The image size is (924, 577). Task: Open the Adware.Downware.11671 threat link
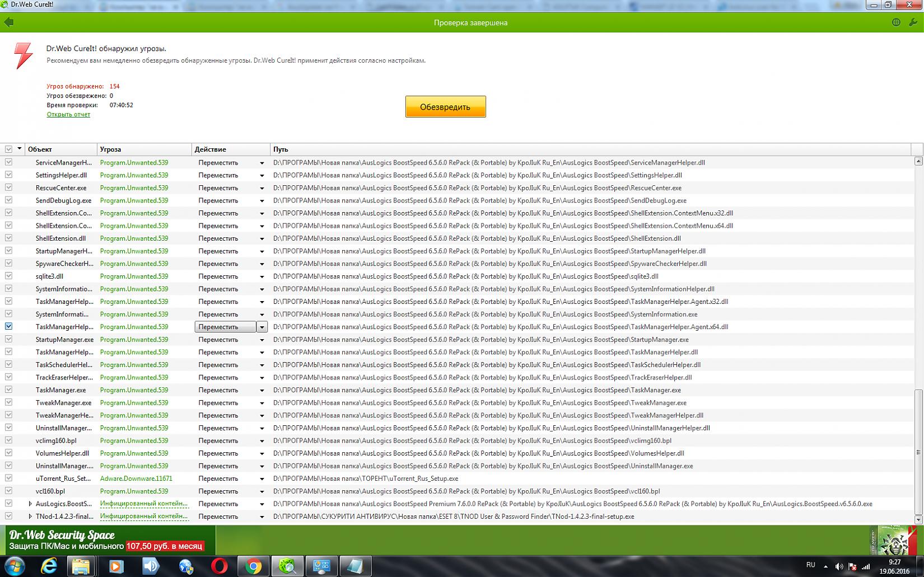click(x=136, y=479)
